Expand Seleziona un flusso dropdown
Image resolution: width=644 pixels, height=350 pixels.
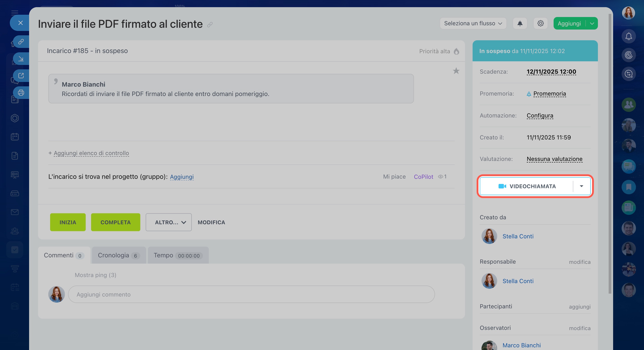pos(473,23)
